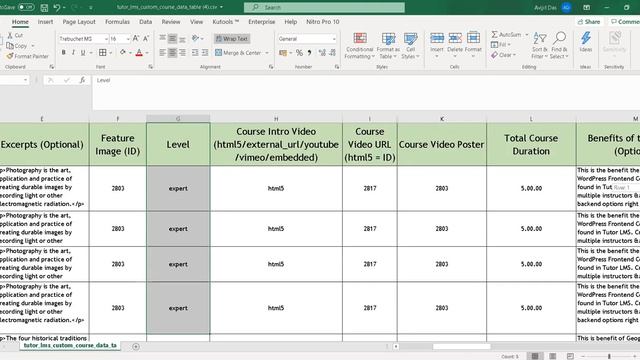The image size is (640, 360).
Task: Open the Kutools tab
Action: [x=225, y=22]
